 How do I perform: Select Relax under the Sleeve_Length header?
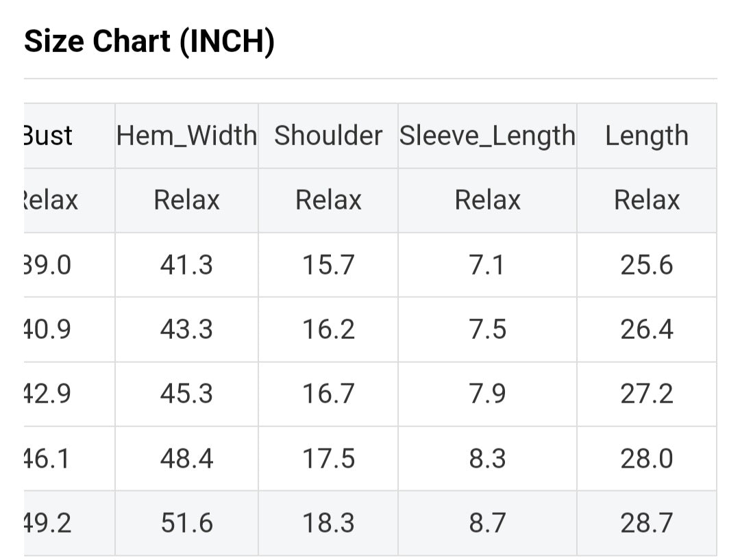click(x=487, y=200)
